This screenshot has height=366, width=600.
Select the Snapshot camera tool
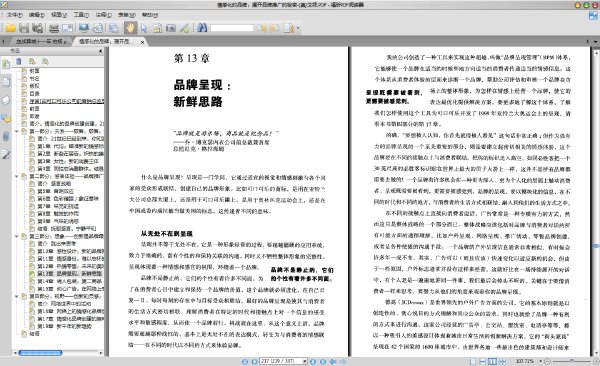tap(171, 28)
